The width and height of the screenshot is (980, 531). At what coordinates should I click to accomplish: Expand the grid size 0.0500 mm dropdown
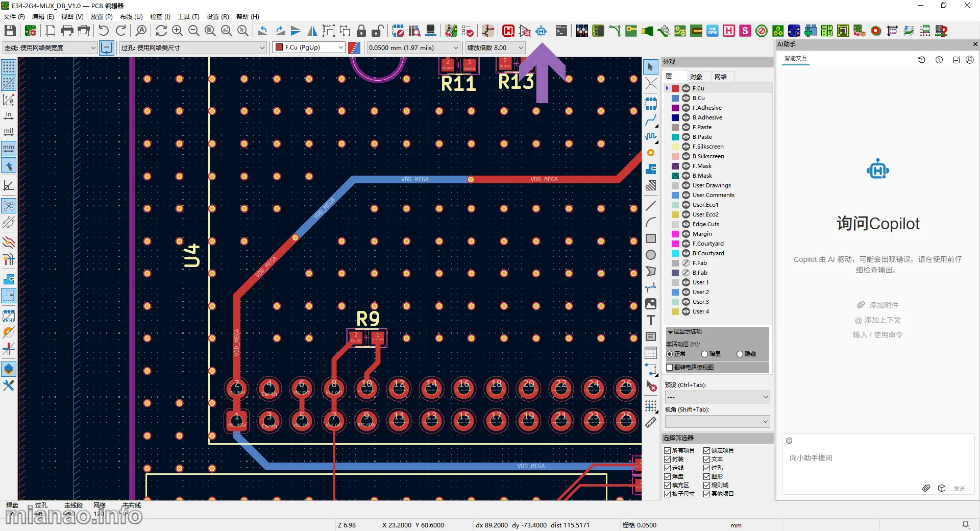[x=413, y=47]
